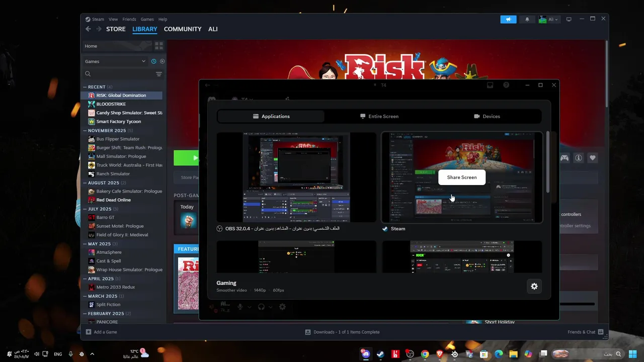
Task: Go forward with Steam's forward arrow
Action: [99, 29]
